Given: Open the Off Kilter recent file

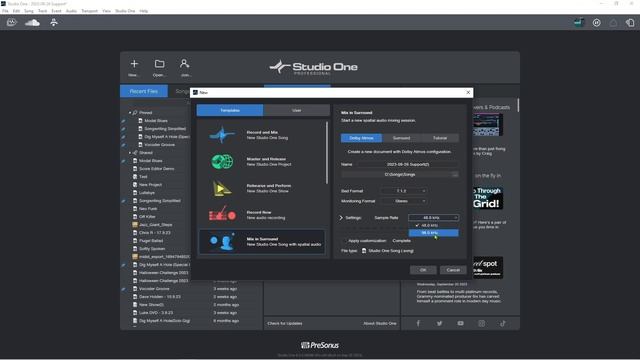Looking at the screenshot, I should pos(147,217).
